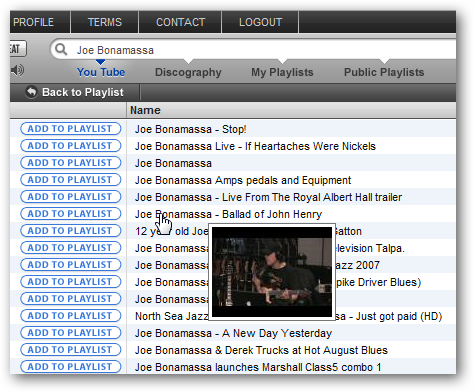Select 'Joe Bonamassa - Ballad of John Henry'
The height and width of the screenshot is (392, 474).
(228, 214)
